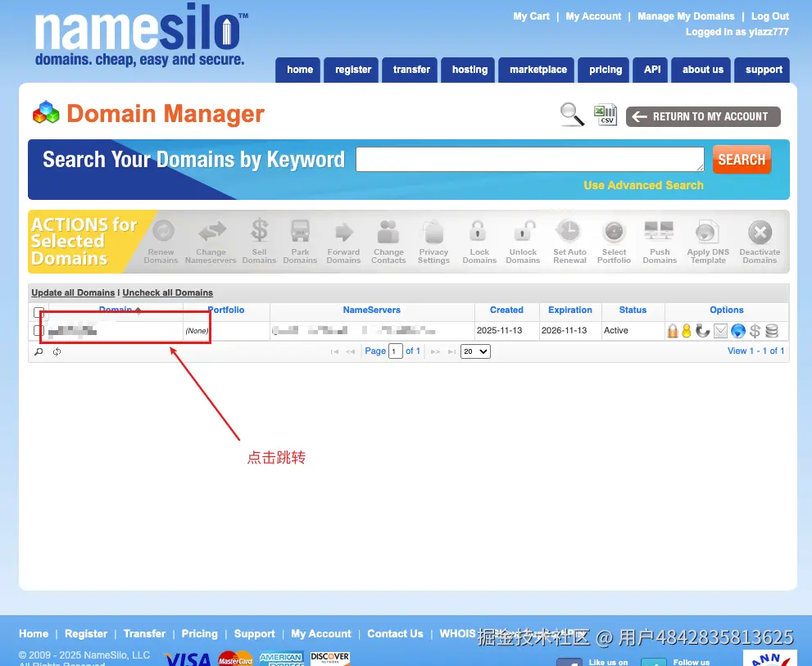The height and width of the screenshot is (666, 812).
Task: Tick the select-all checkbox in the table header
Action: (39, 312)
